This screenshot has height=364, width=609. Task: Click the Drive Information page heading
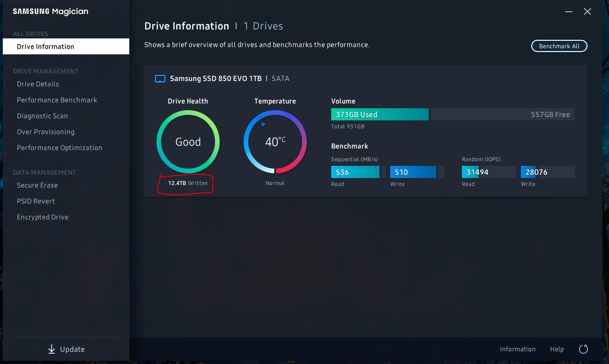187,26
